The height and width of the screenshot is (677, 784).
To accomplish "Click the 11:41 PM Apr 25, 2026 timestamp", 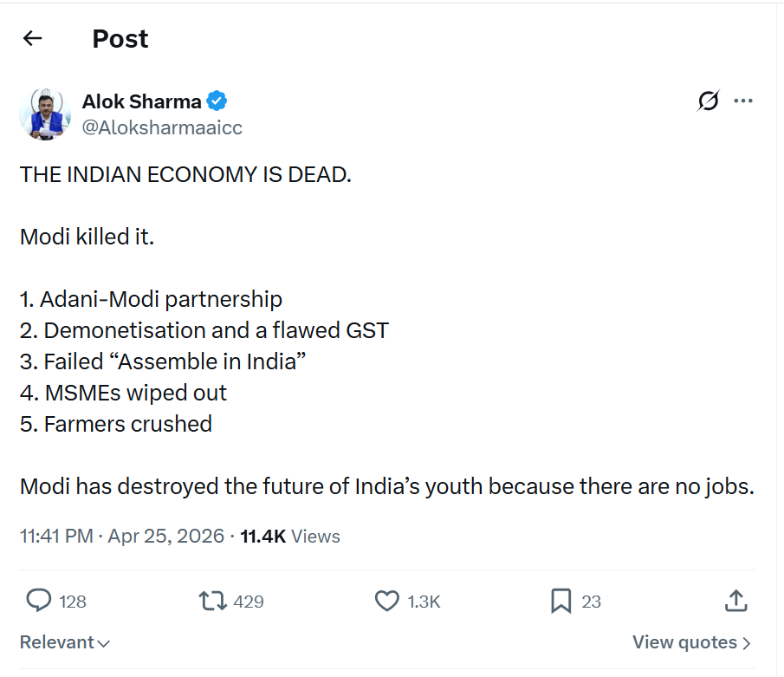I will [121, 537].
